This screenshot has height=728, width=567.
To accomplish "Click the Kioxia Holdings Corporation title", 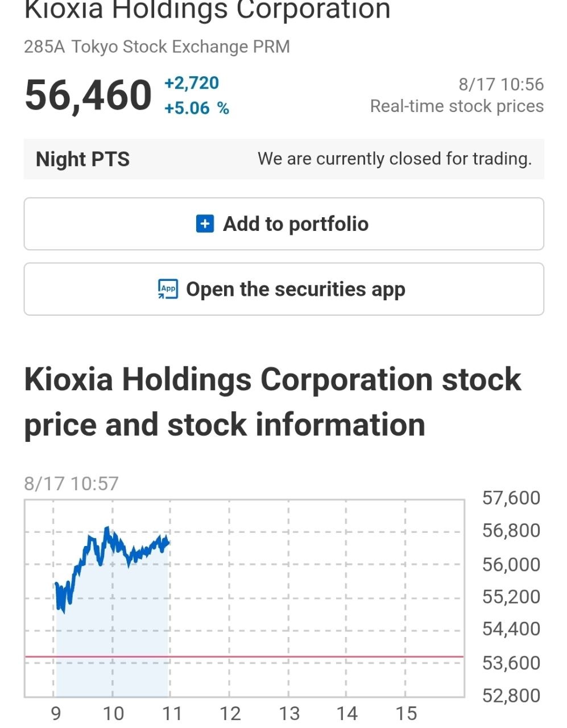I will (207, 10).
